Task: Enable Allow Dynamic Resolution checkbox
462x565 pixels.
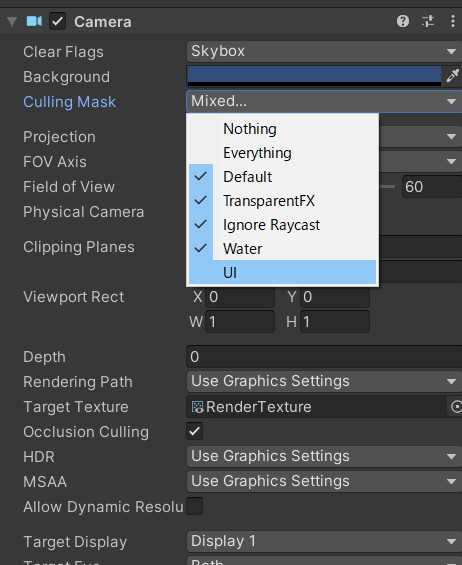Action: click(195, 506)
